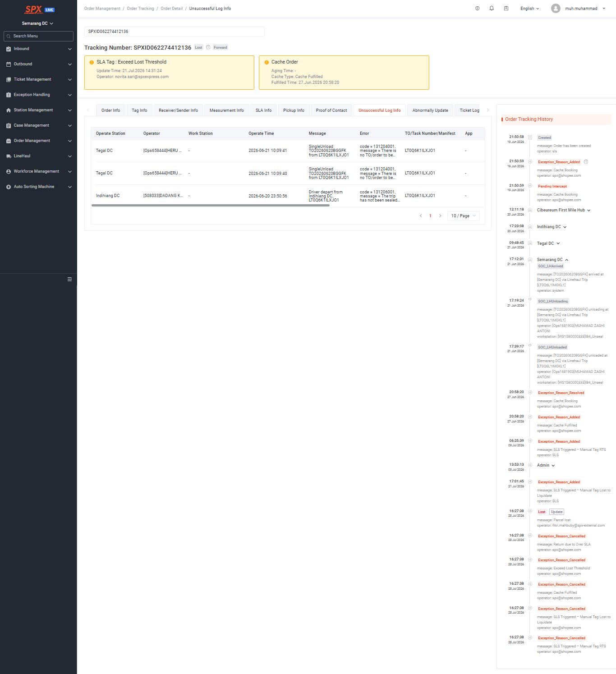Screen dimensions: 616x674
Task: Click the [508033]DADANG operator cell
Action: click(163, 196)
